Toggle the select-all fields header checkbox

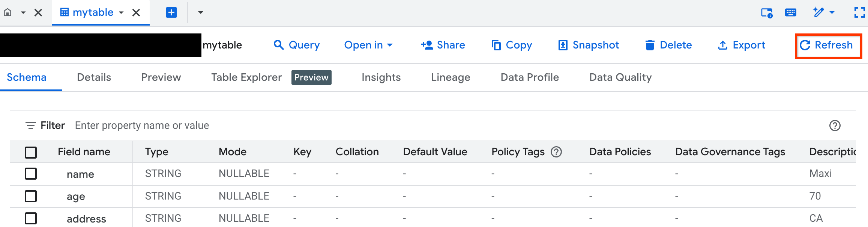click(31, 152)
